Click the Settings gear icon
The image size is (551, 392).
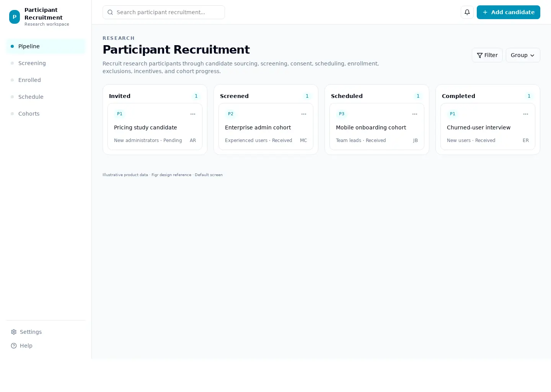(14, 332)
